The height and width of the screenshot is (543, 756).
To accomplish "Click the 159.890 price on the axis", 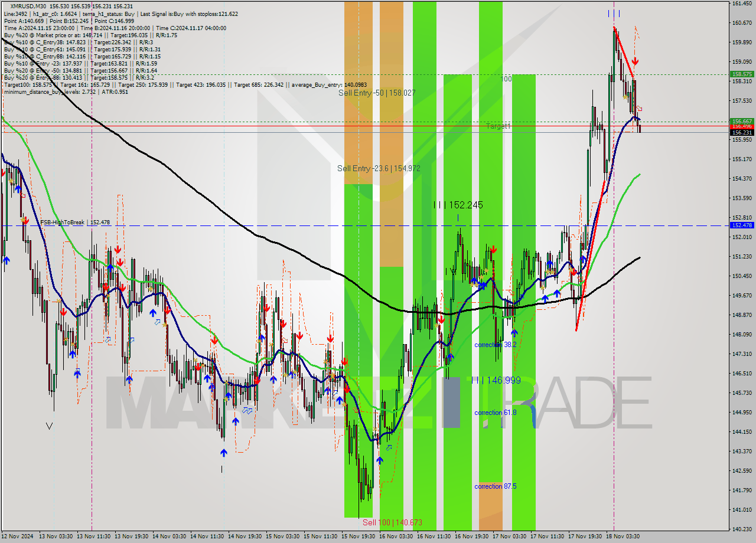I will click(x=742, y=42).
